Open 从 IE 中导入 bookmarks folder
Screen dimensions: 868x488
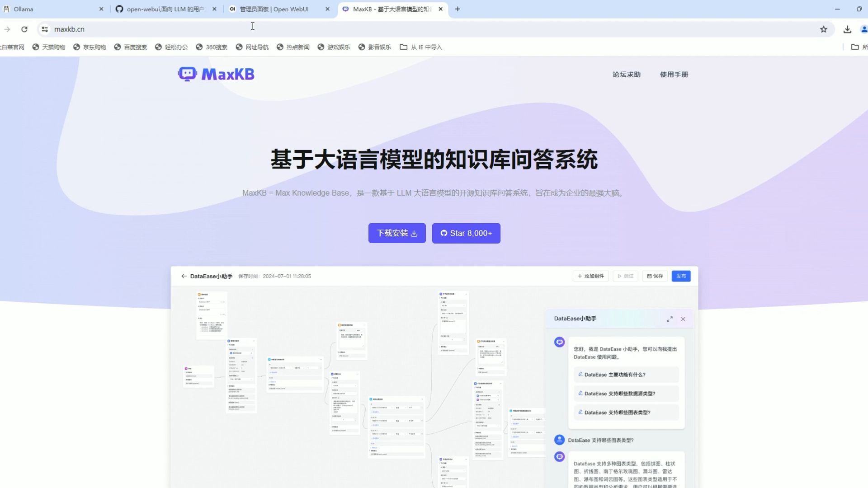pos(421,47)
